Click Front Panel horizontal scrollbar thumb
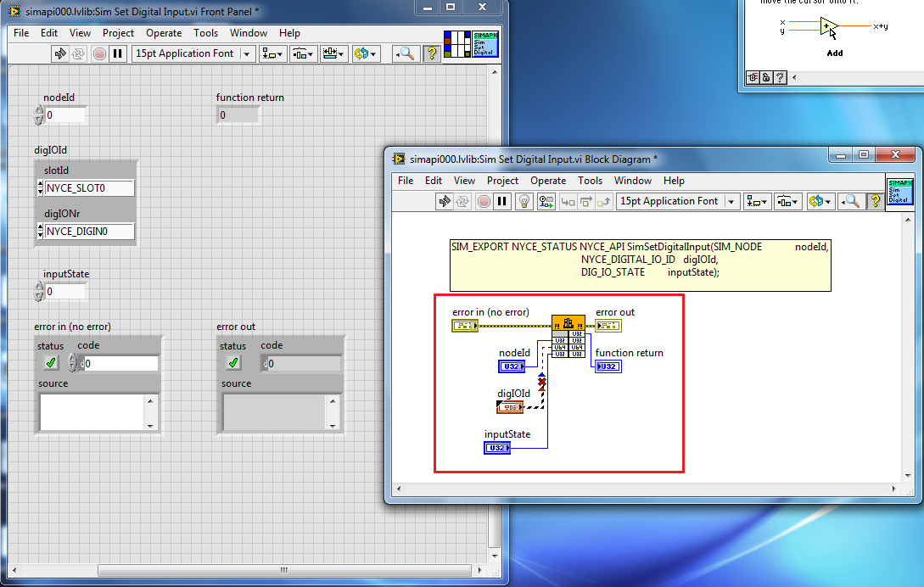The image size is (924, 587). pos(284,570)
